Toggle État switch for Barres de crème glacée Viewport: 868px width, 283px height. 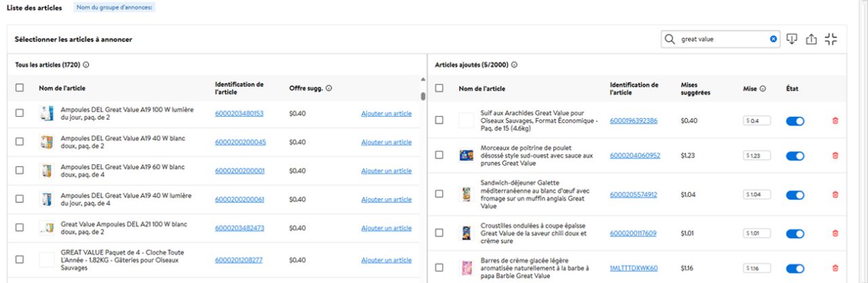coord(795,269)
